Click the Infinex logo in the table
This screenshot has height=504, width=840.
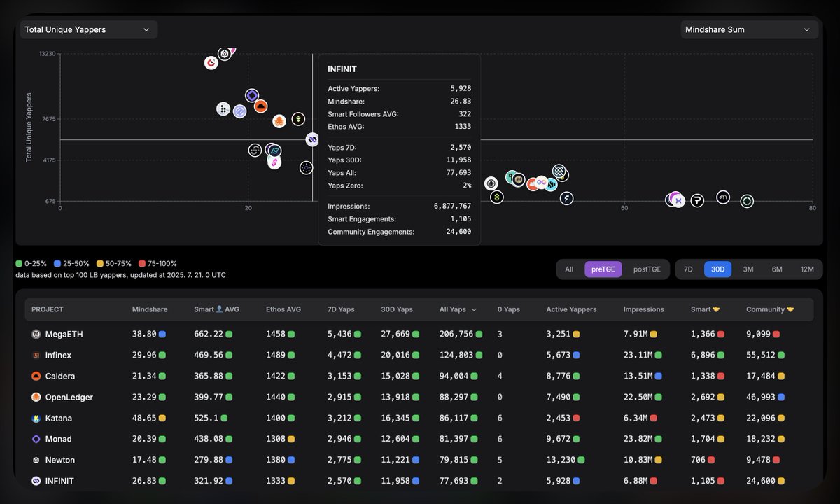coord(36,356)
